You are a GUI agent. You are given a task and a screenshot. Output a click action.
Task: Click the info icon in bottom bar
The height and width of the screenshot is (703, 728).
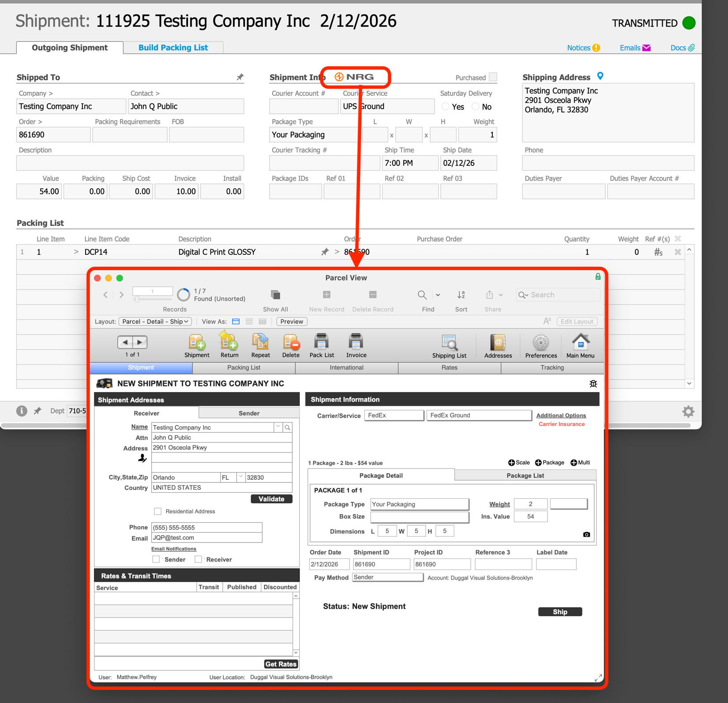[x=22, y=411]
